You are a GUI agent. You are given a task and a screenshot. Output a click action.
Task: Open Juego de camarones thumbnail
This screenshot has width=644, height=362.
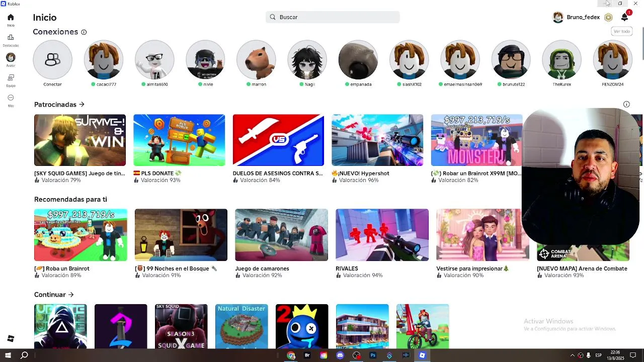click(281, 235)
